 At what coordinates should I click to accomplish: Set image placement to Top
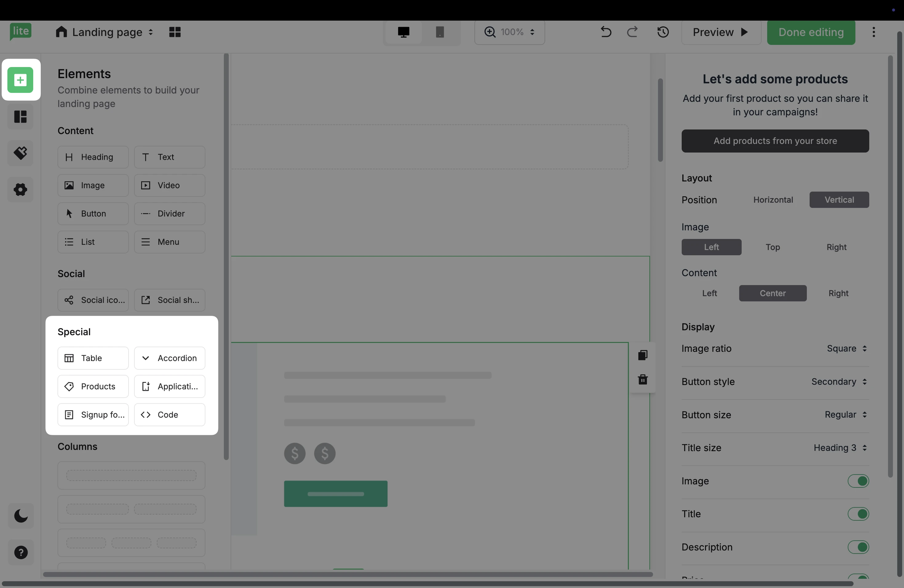[773, 247]
